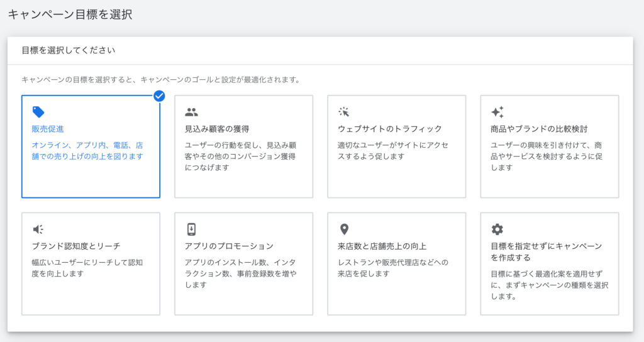Click the 目標を選択してください section header

(x=68, y=50)
